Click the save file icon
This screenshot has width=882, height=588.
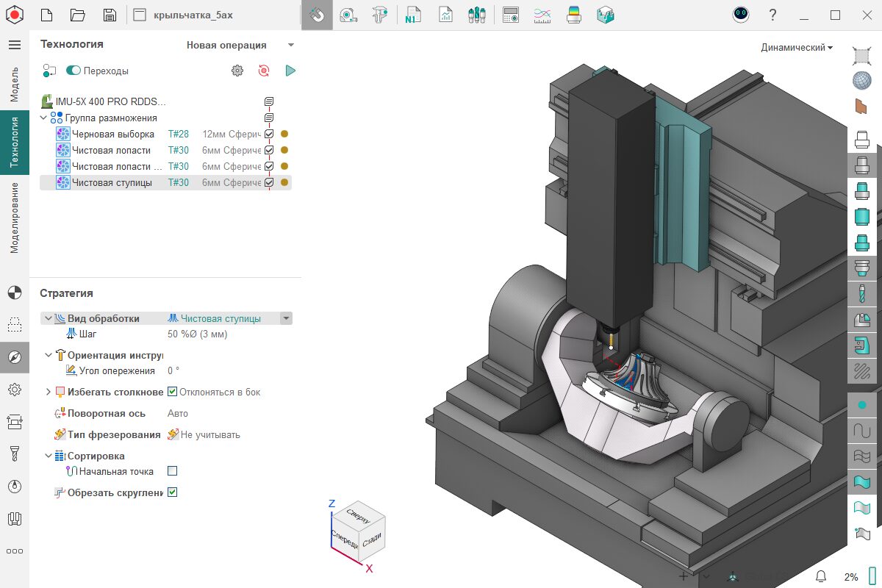[110, 15]
